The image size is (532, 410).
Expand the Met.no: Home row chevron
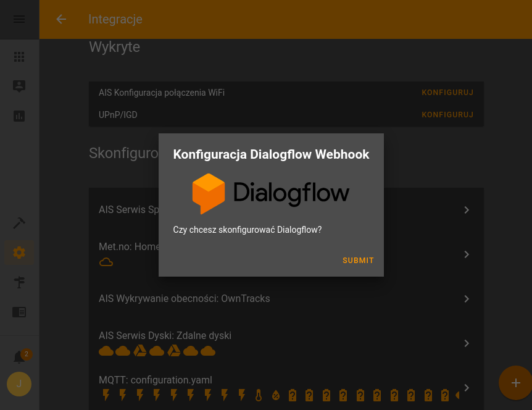tap(467, 254)
